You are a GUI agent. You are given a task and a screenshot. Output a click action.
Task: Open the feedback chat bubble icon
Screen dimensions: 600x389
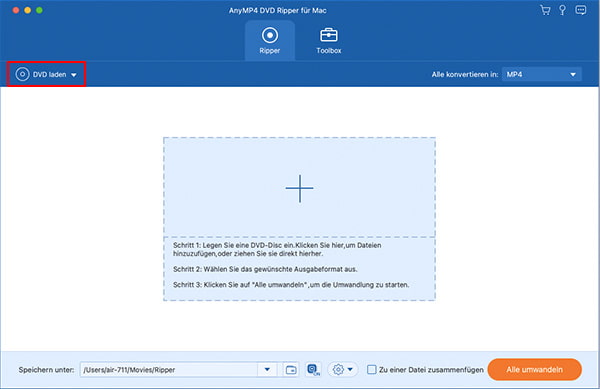[580, 10]
